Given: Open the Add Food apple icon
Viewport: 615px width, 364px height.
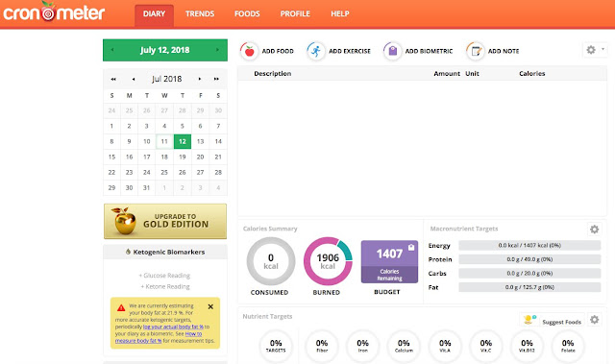Looking at the screenshot, I should (249, 51).
